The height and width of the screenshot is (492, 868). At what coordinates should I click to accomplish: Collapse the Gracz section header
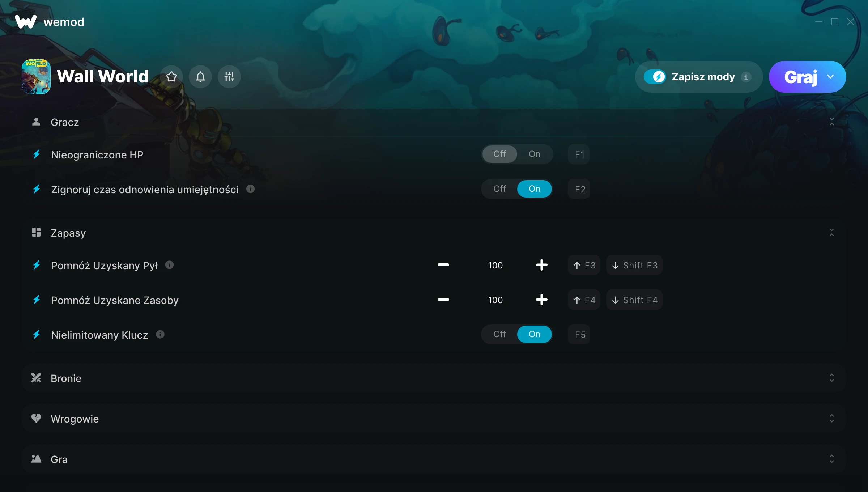pyautogui.click(x=434, y=122)
